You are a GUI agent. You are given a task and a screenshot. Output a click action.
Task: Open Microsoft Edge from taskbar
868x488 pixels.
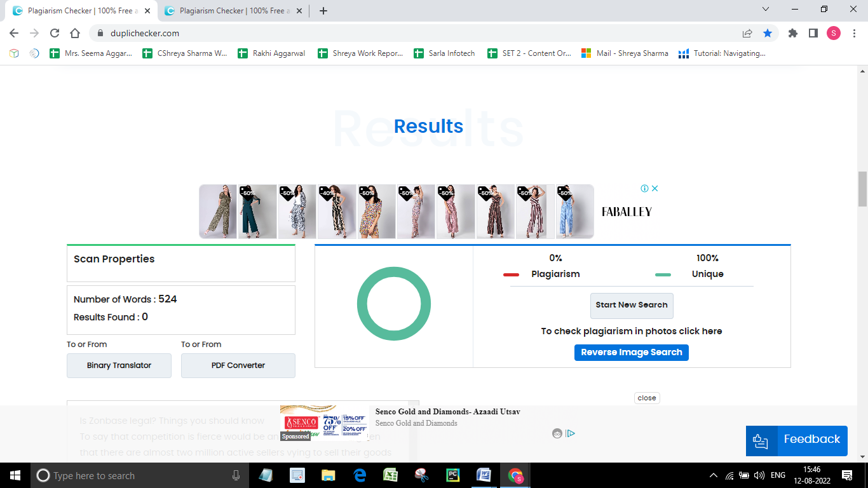pyautogui.click(x=359, y=475)
